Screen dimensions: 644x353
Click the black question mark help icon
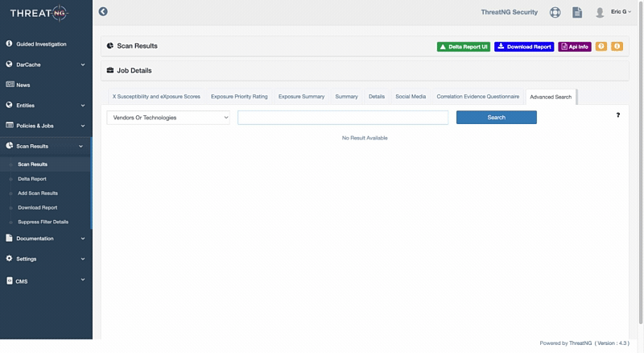617,115
